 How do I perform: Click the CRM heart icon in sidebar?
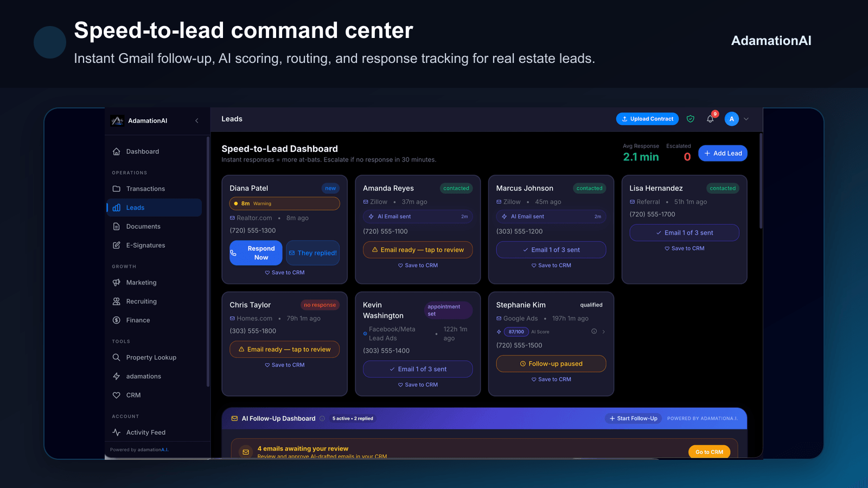point(116,395)
